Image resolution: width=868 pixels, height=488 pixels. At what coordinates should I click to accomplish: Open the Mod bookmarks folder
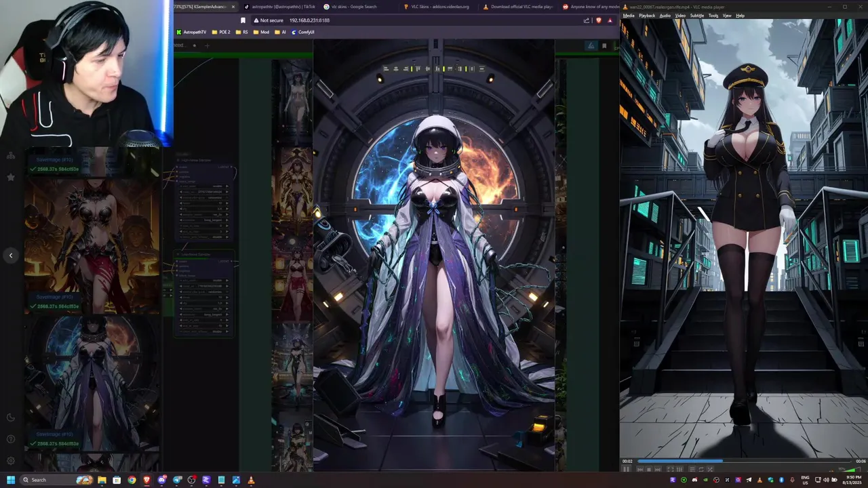[x=261, y=32]
